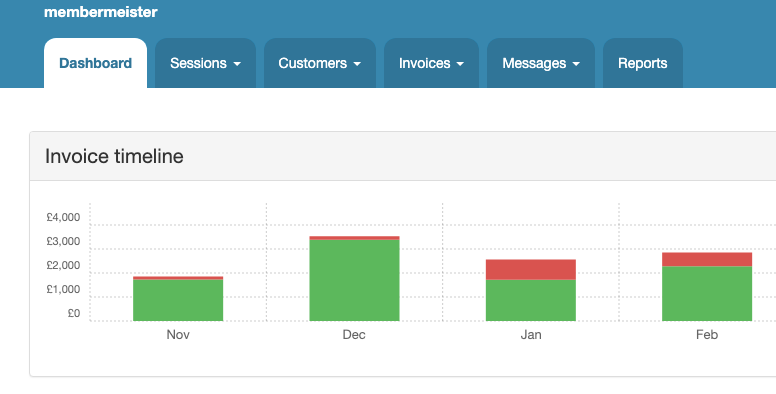Expand the Customers dropdown menu
Image resolution: width=776 pixels, height=394 pixels.
click(x=320, y=63)
